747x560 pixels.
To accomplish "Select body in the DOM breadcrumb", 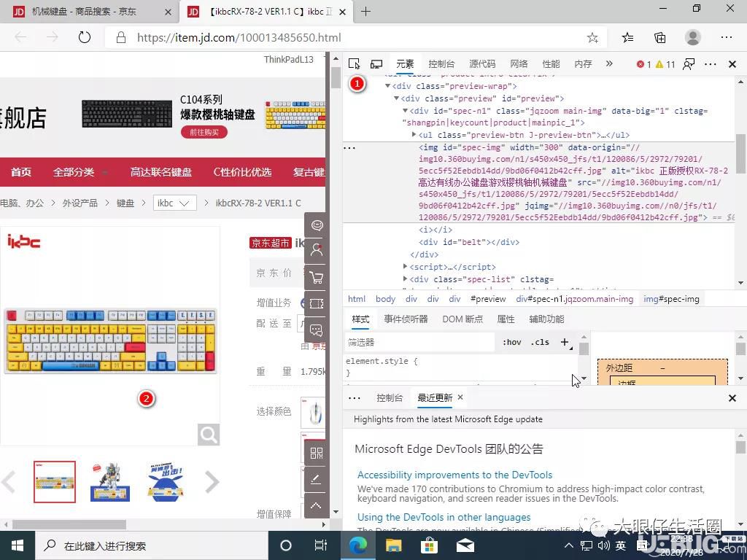I will pos(385,299).
